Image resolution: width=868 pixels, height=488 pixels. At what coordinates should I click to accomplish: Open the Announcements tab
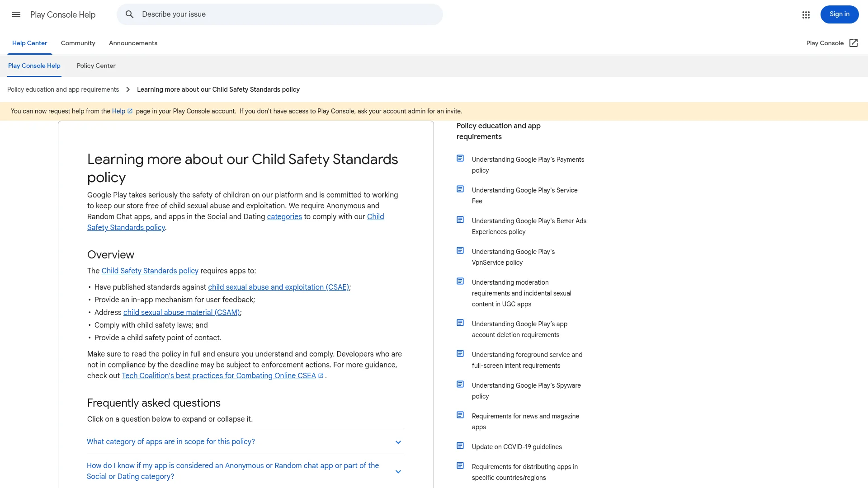(133, 43)
